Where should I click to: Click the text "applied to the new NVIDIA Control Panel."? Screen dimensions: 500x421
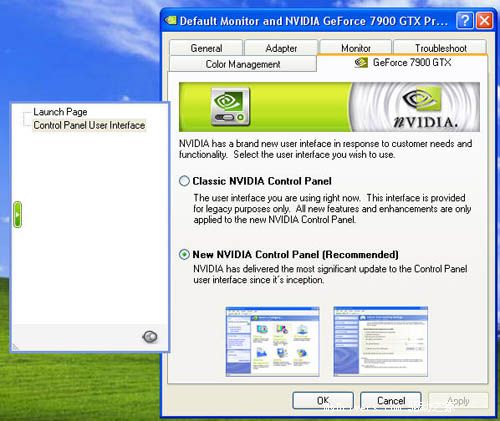[x=275, y=220]
